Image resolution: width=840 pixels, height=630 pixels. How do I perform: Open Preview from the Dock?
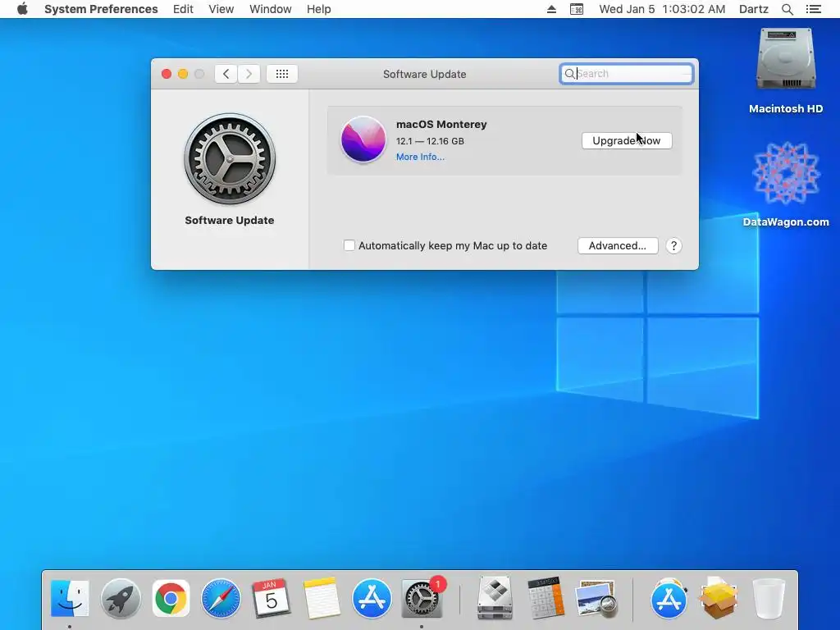(596, 598)
